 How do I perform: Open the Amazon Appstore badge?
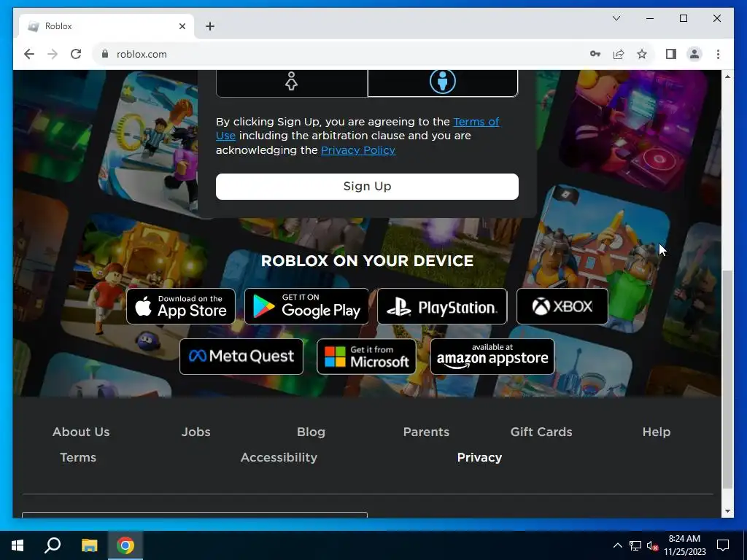coord(492,357)
